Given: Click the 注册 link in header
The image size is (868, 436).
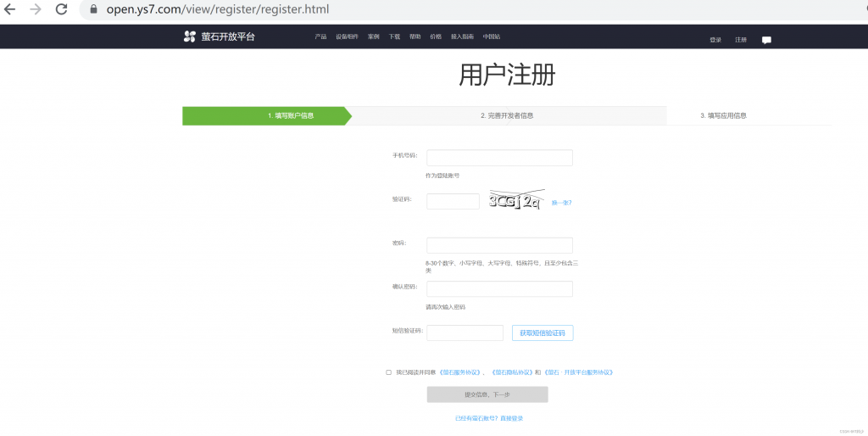Looking at the screenshot, I should pyautogui.click(x=741, y=40).
